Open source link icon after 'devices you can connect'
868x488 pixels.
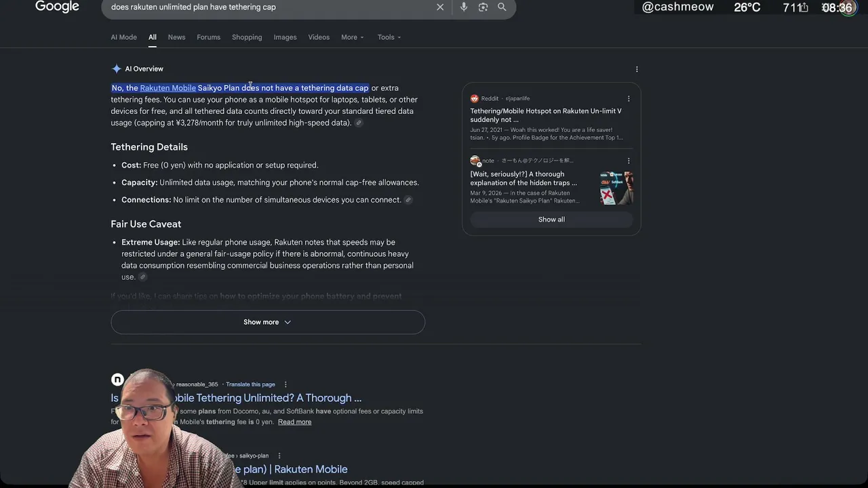pyautogui.click(x=408, y=200)
